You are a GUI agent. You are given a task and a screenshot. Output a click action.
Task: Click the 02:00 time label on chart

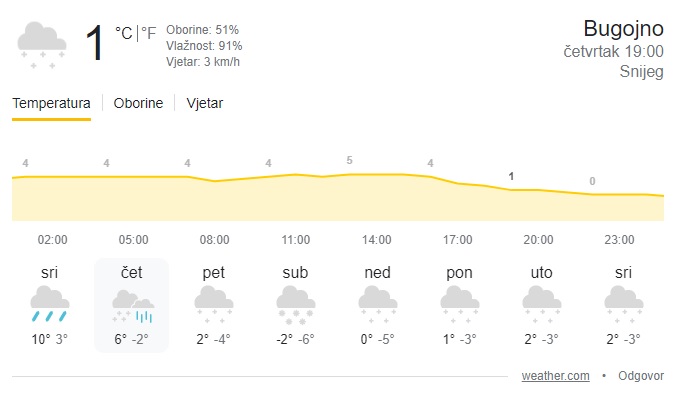(x=52, y=240)
